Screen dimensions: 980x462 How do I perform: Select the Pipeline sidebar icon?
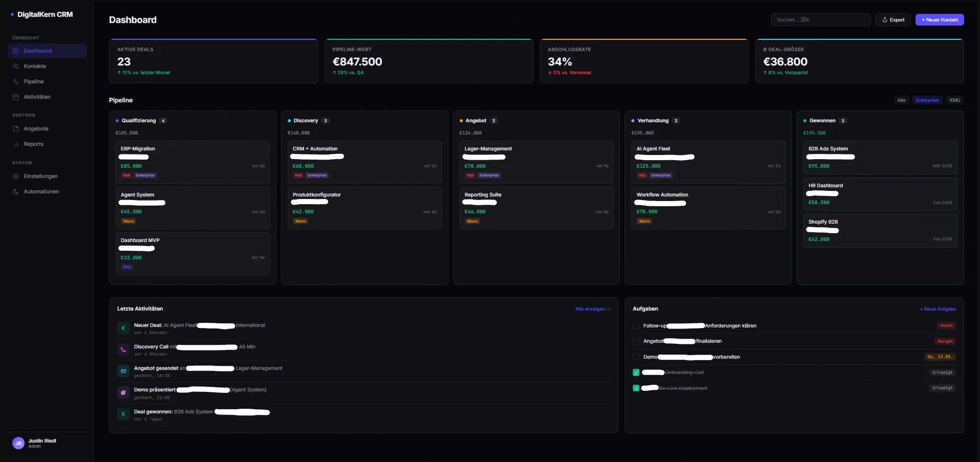click(x=16, y=81)
